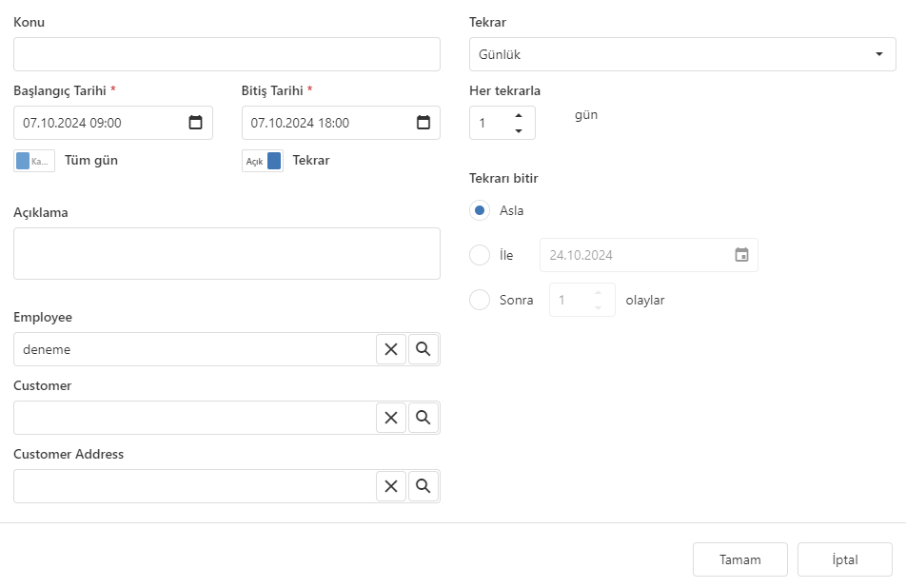Clear the Customer field with its X icon

click(x=391, y=418)
